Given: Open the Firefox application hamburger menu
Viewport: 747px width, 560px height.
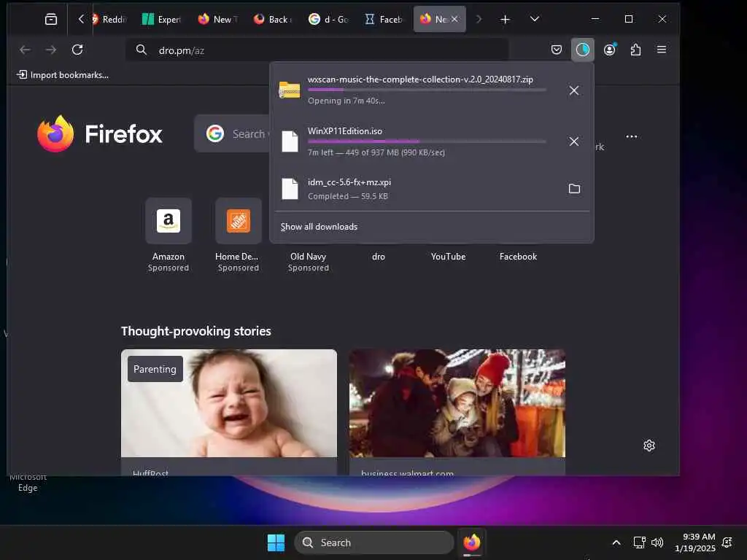Looking at the screenshot, I should [x=662, y=50].
